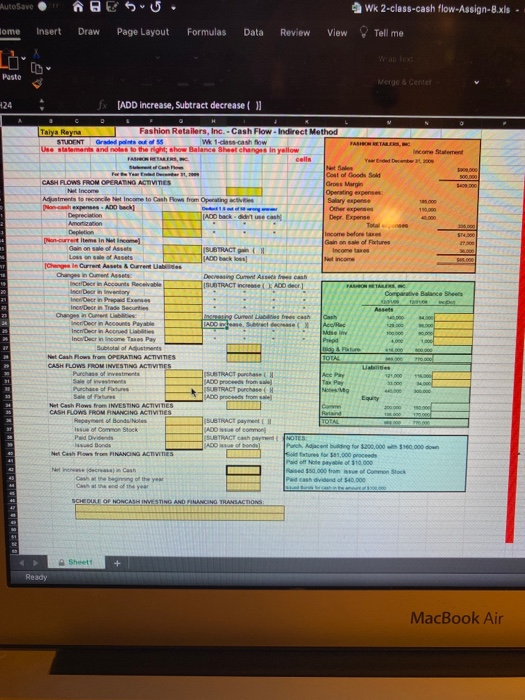
Task: Click the Cash at the end of year label
Action: click(x=112, y=487)
